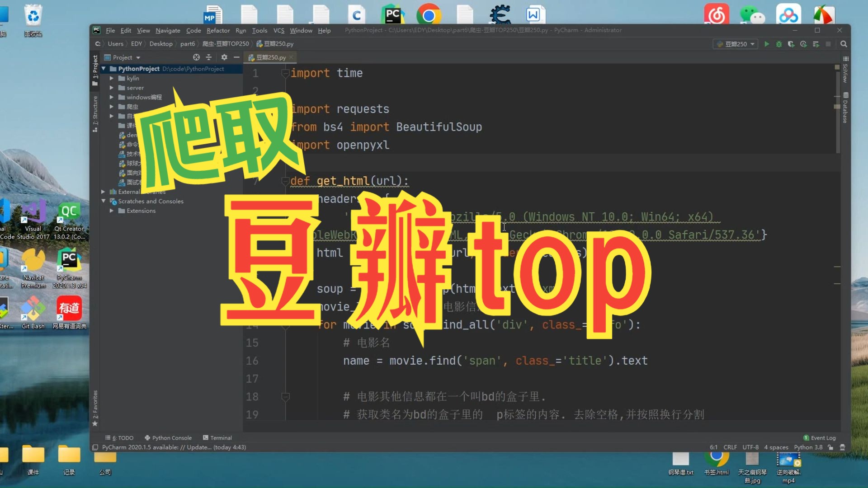The width and height of the screenshot is (868, 488).
Task: Open 网易有道词典 desktop shortcut
Action: coord(69,312)
